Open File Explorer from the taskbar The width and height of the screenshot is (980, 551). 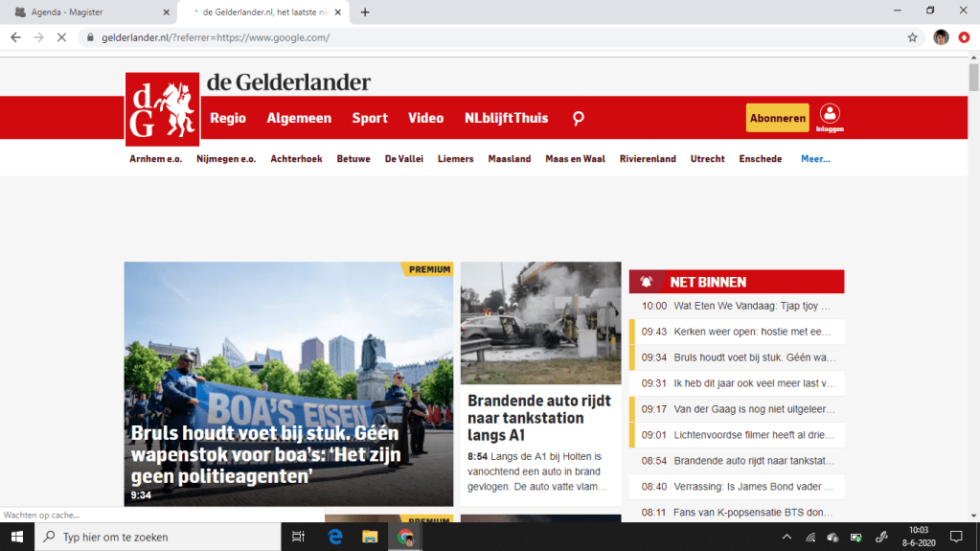tap(370, 537)
